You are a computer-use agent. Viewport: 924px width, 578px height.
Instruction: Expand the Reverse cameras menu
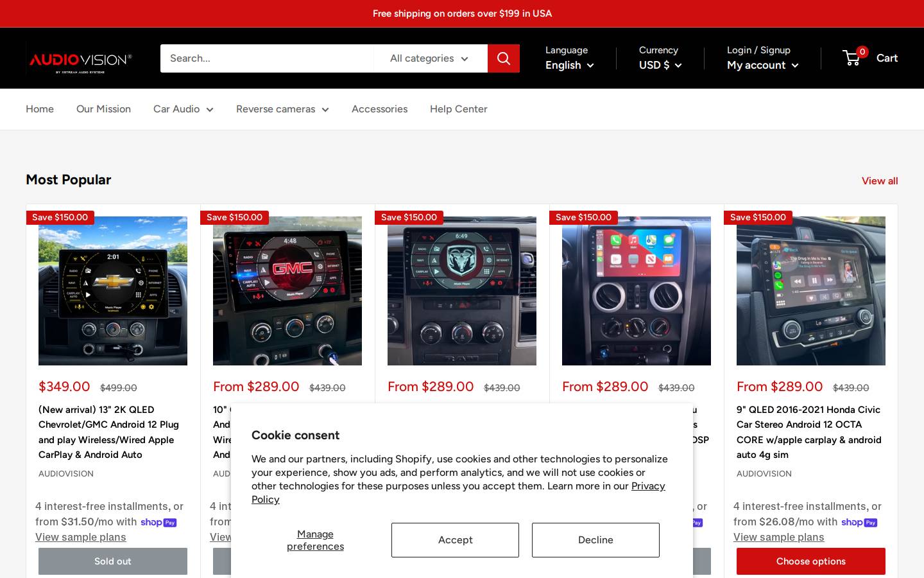pyautogui.click(x=282, y=109)
